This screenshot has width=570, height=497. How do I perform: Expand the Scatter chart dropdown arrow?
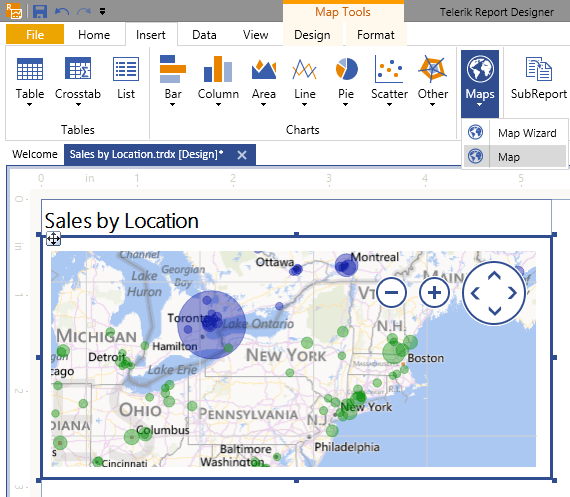(389, 105)
